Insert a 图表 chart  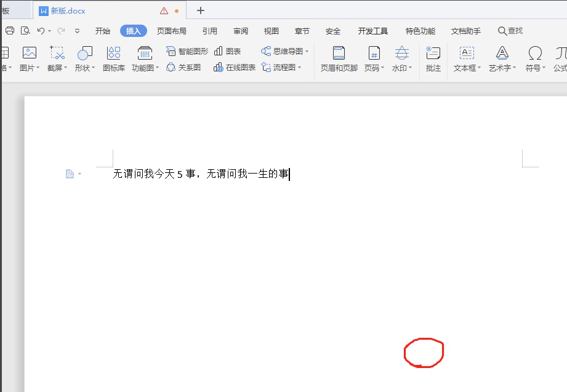[227, 51]
